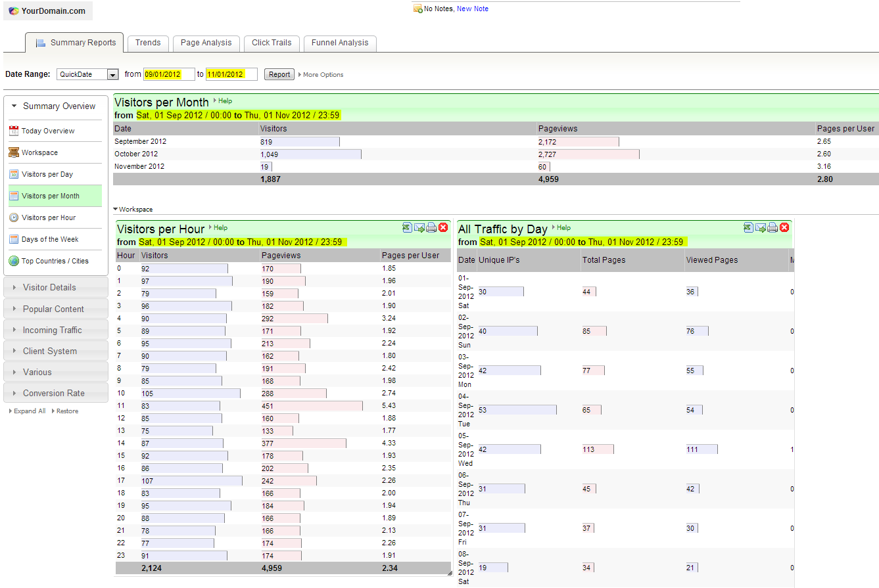This screenshot has height=588, width=879.
Task: Click the Visitors per Hour clock icon
Action: point(14,217)
